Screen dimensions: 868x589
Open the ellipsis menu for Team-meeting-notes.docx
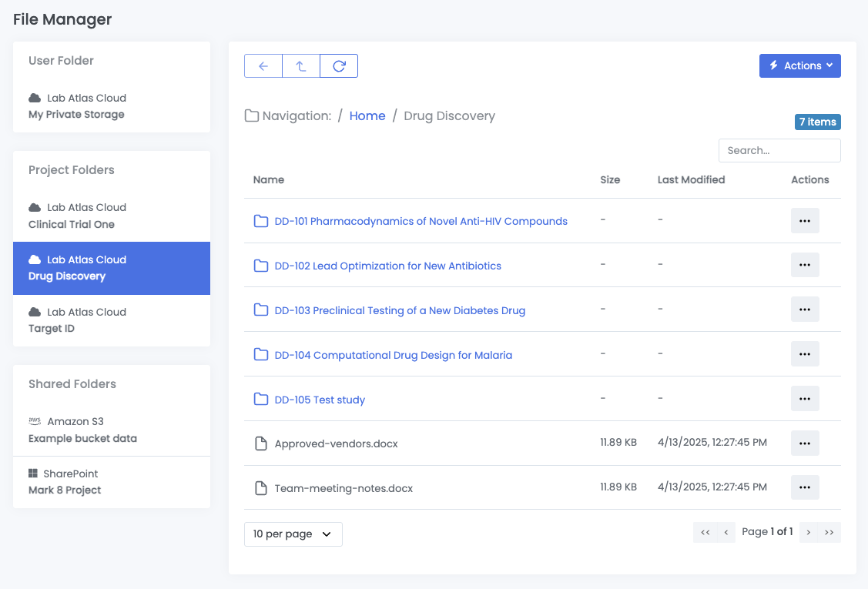[x=805, y=487]
